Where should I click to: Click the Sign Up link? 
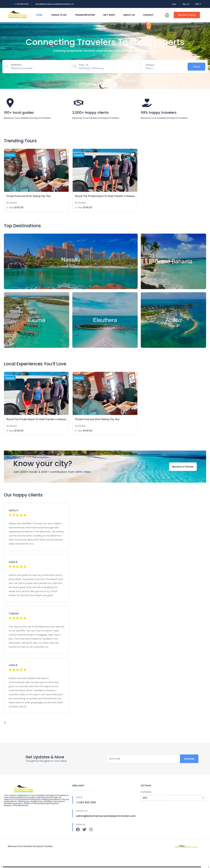click(x=186, y=4)
